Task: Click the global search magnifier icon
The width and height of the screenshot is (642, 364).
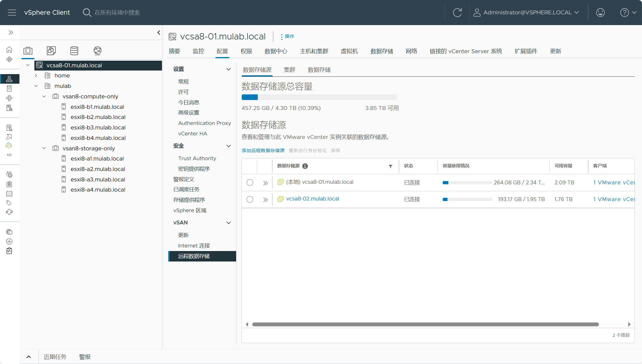Action: (87, 13)
